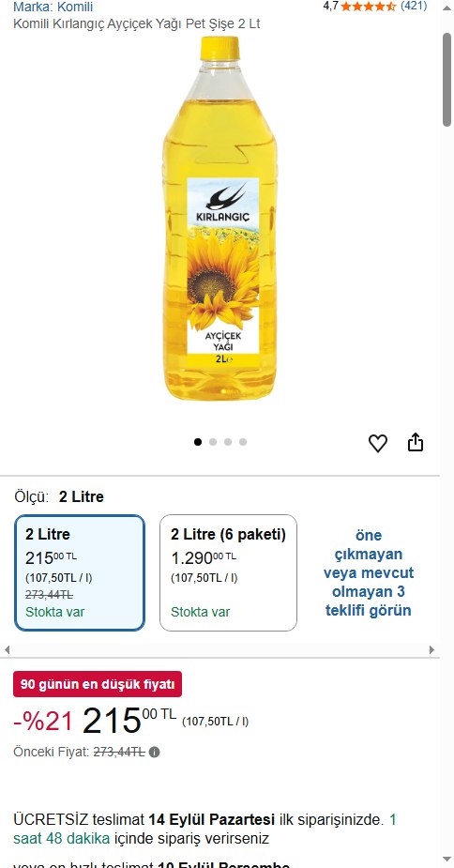
Task: Go to the fourth image carousel dot
Action: coord(243,442)
